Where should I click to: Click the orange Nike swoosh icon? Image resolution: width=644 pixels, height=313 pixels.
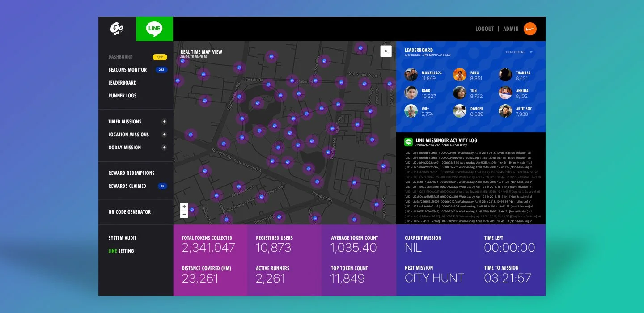(530, 29)
